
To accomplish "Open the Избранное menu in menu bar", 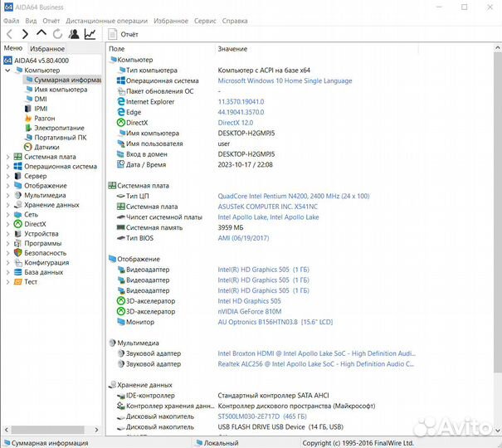I will 171,21.
